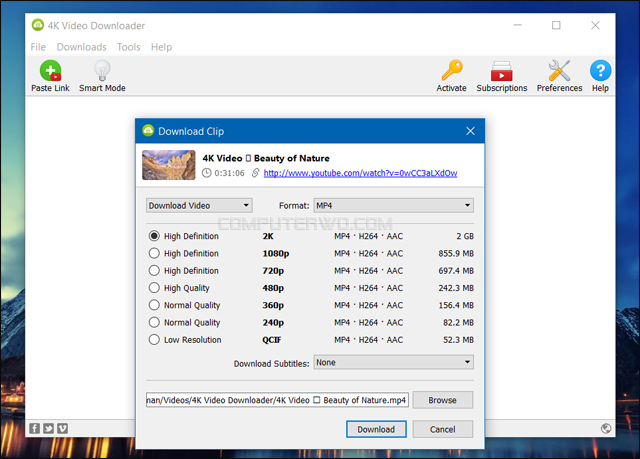Toggle Smart Mode lightbulb icon

point(102,71)
